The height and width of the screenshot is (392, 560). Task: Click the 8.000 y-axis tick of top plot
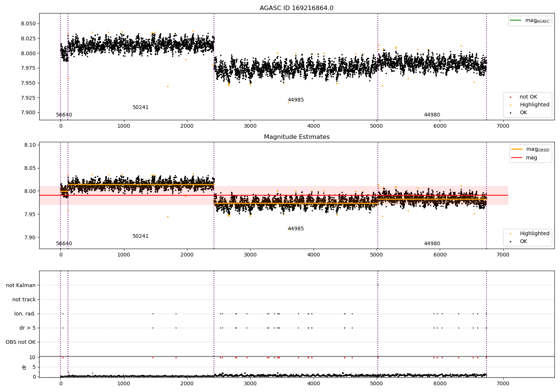29,53
